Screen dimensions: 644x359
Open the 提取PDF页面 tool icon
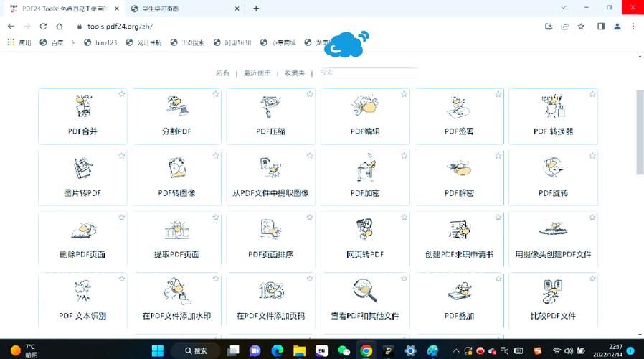[x=177, y=229]
